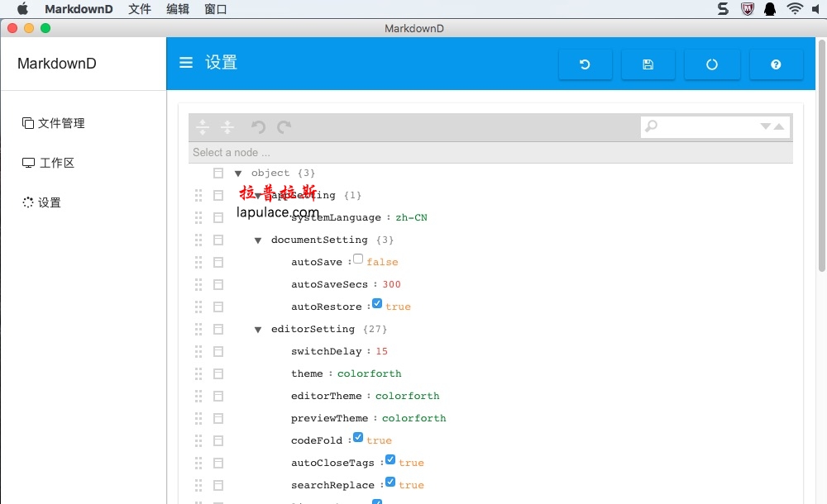Grab the drag handle of searchReplace row
This screenshot has height=504, width=827.
tap(198, 486)
